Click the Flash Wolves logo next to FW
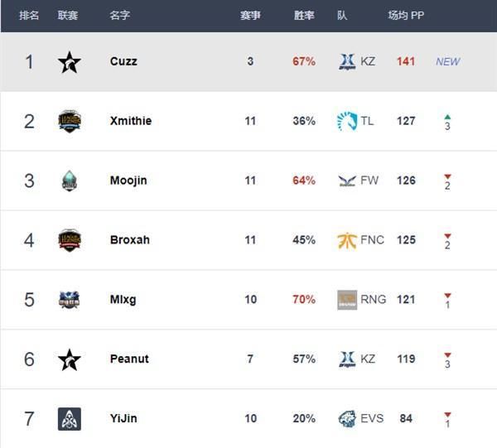This screenshot has height=448, width=497. pos(347,181)
